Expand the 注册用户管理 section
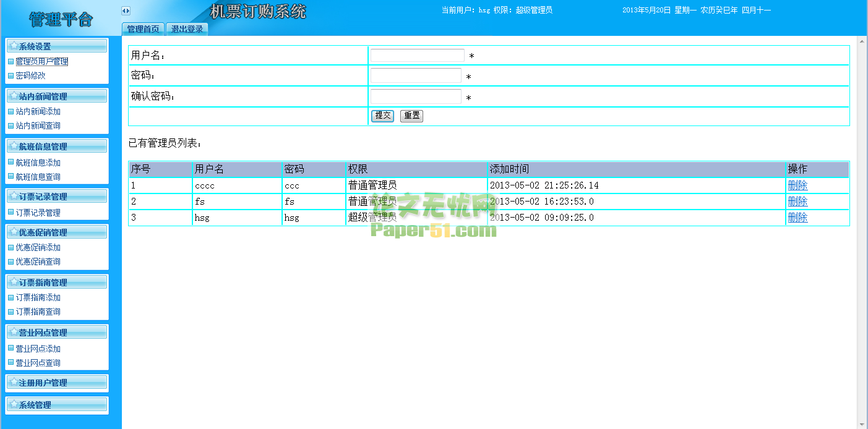The image size is (868, 429). 57,382
